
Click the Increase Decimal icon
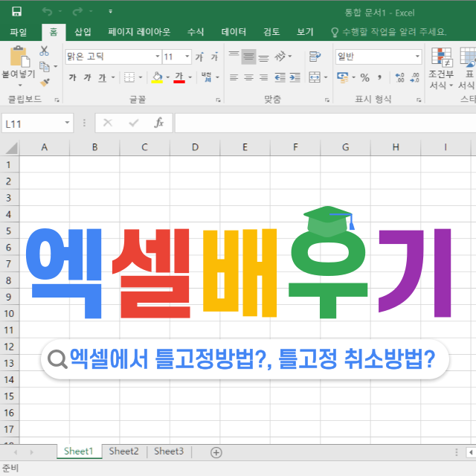[x=400, y=77]
